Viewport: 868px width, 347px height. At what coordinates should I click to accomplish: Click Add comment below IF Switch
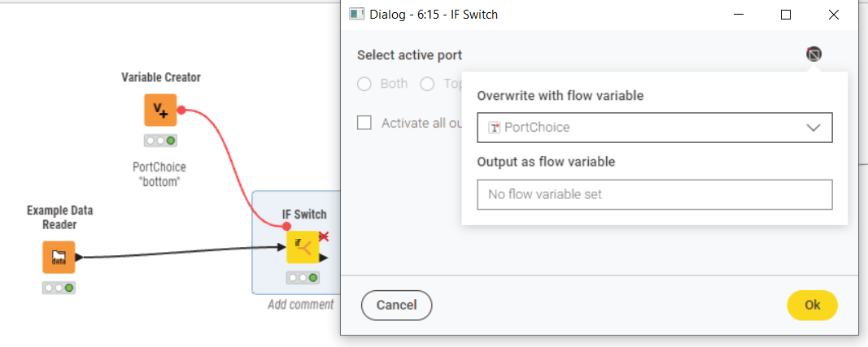coord(300,305)
